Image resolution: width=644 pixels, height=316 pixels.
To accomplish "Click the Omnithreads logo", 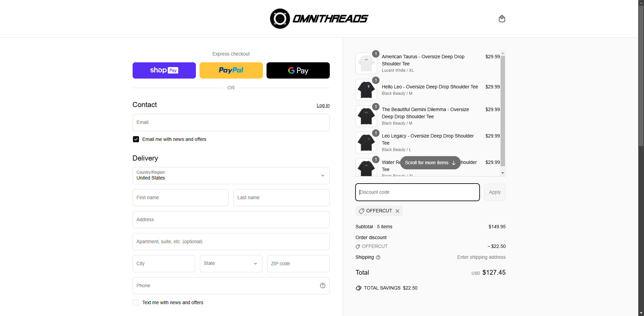I will click(319, 19).
